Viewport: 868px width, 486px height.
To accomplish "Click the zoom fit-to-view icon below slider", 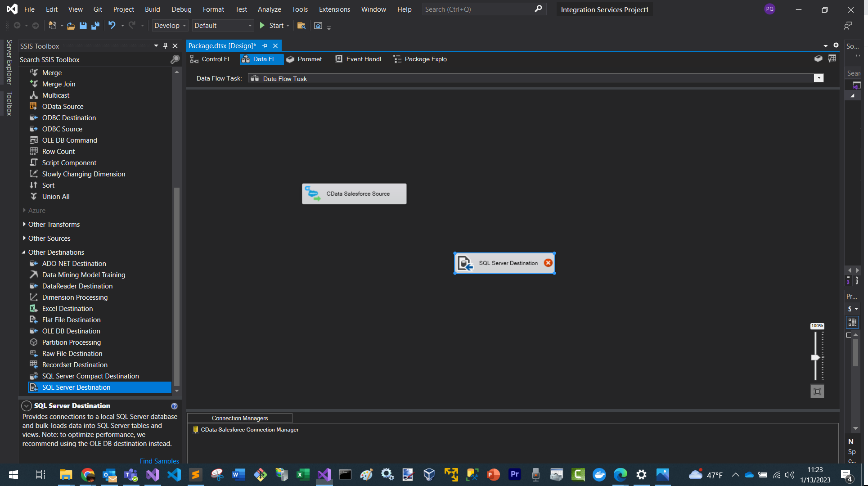I will (817, 391).
